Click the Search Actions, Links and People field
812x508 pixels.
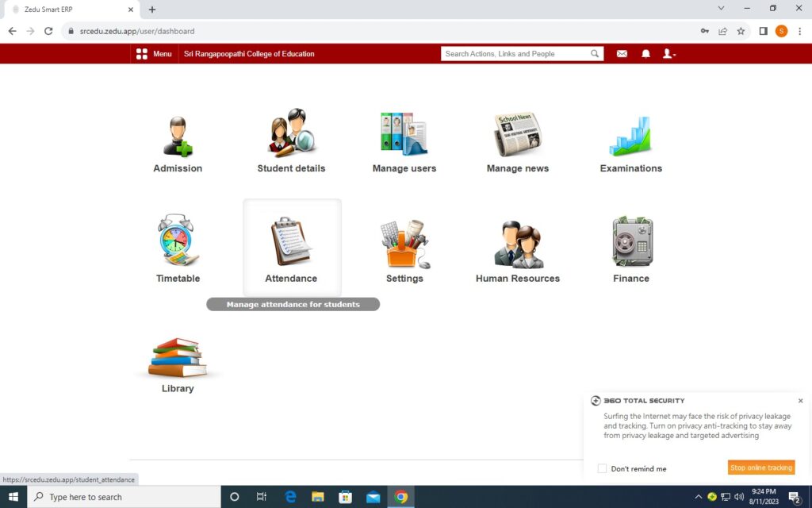(x=516, y=54)
